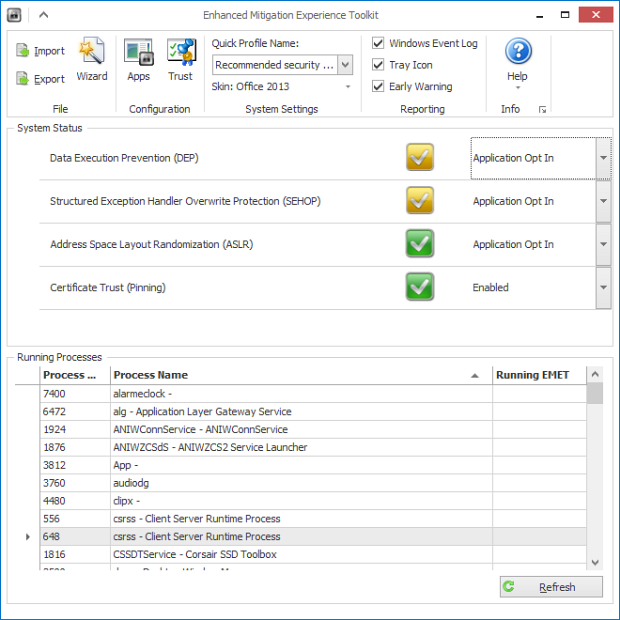Click the Export icon

point(23,79)
